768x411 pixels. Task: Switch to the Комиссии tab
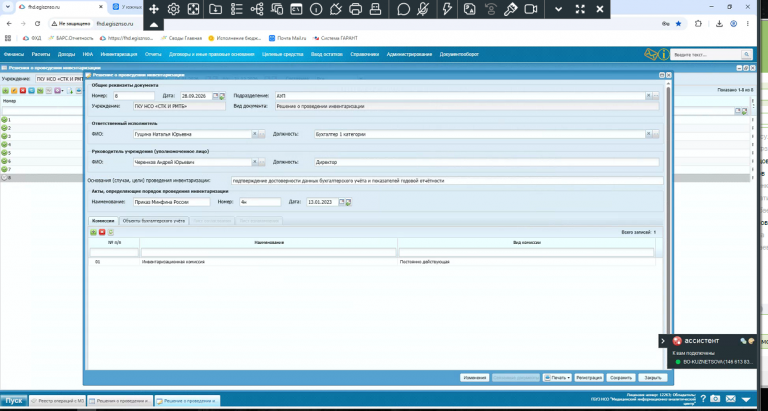[103, 221]
